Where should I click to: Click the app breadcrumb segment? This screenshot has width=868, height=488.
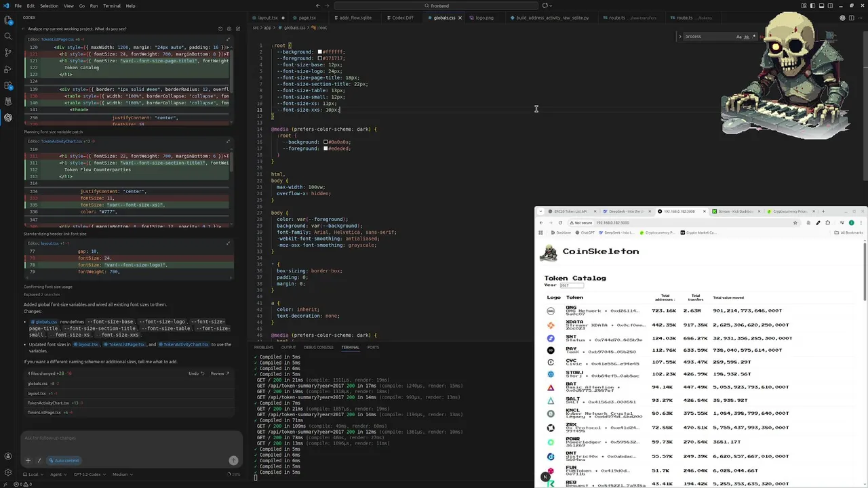(x=268, y=28)
